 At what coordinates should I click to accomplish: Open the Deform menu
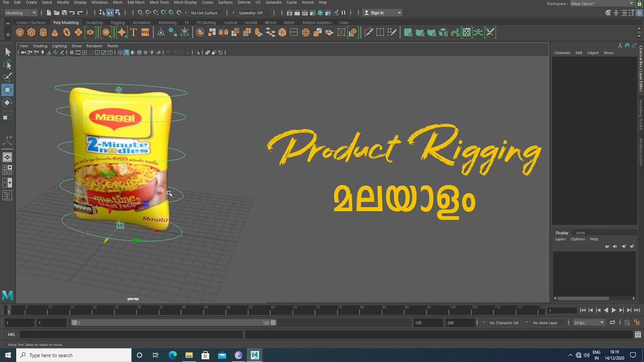coord(244,3)
